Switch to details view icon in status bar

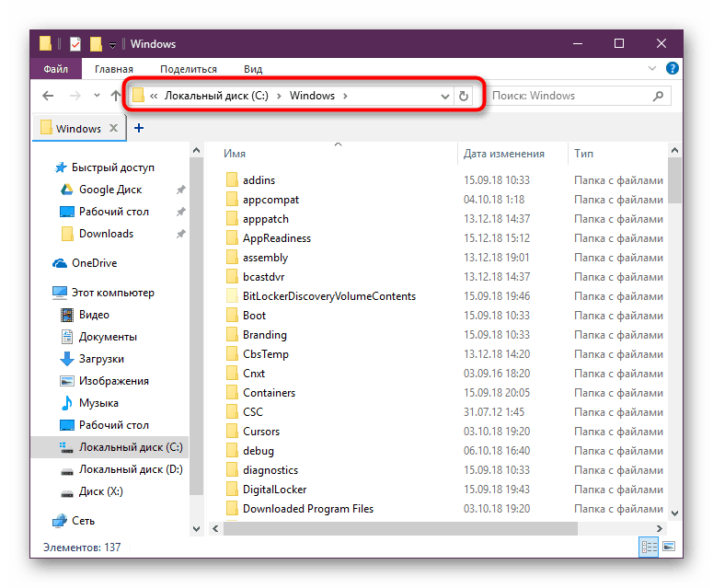[x=649, y=547]
